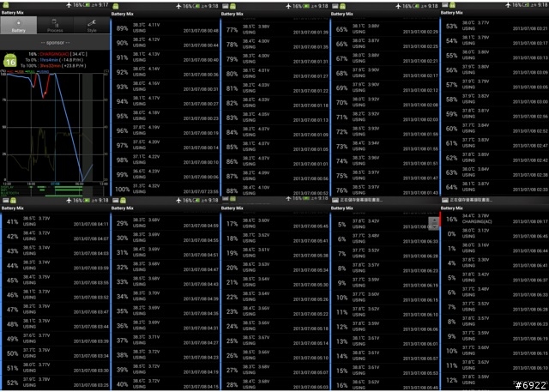The image size is (549, 392).
Task: Select the 100% log entry at 4.32V
Action: (x=166, y=189)
